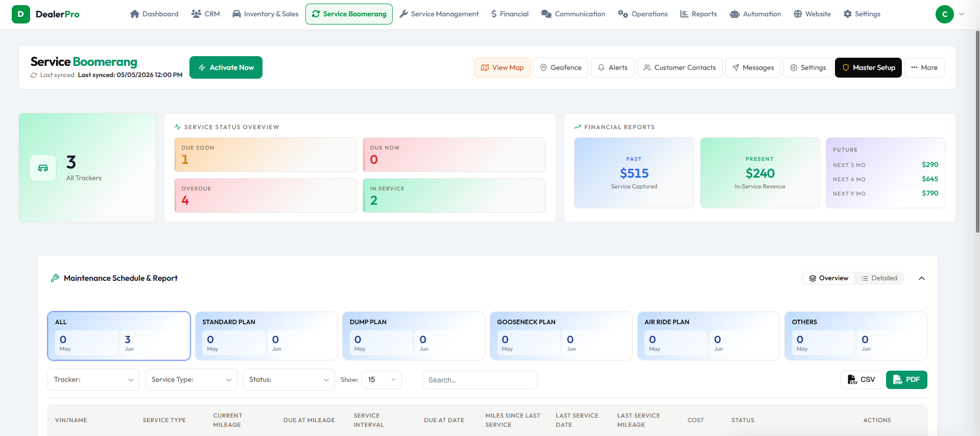Viewport: 980px width, 436px height.
Task: Click the Activate Now button
Action: pyautogui.click(x=226, y=67)
